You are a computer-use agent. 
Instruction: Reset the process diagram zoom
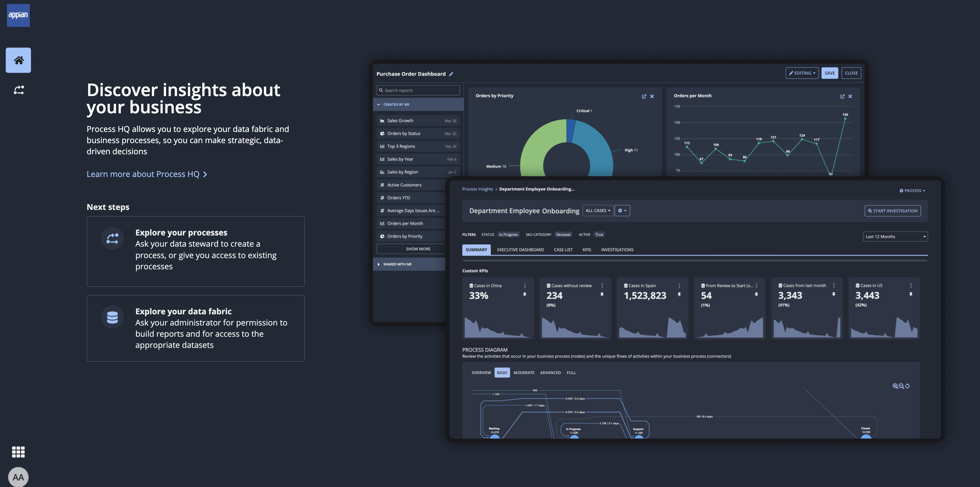pyautogui.click(x=907, y=386)
